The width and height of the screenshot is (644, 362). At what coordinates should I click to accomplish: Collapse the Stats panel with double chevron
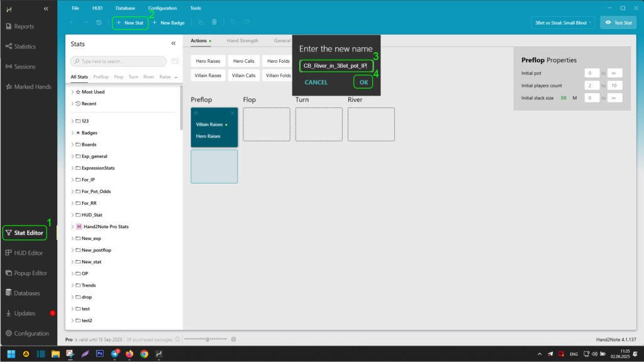pyautogui.click(x=174, y=44)
